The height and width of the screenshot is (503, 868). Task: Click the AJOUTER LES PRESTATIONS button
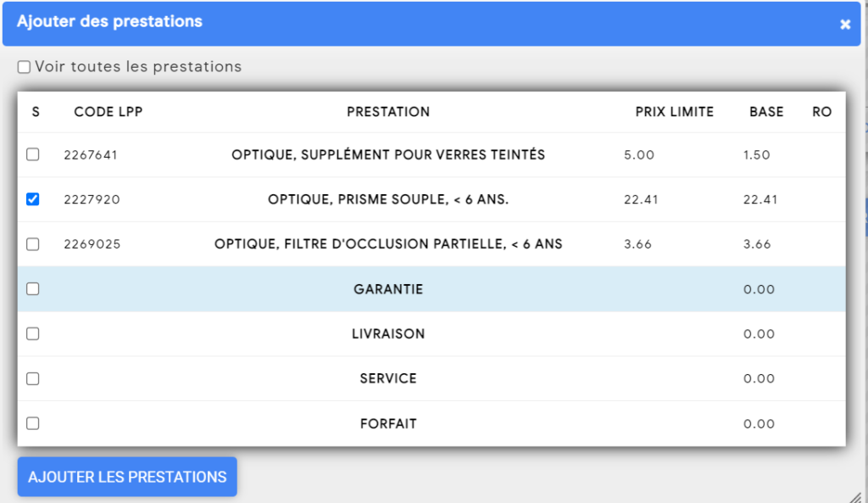click(127, 477)
